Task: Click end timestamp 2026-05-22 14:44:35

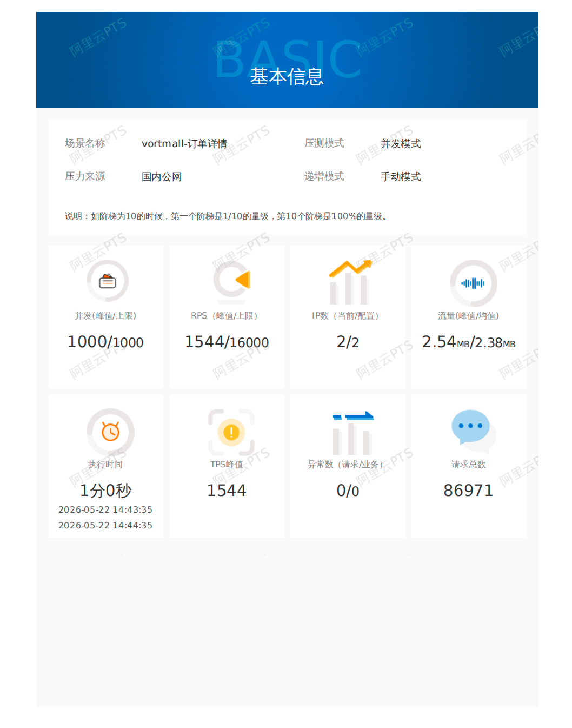Action: (105, 525)
